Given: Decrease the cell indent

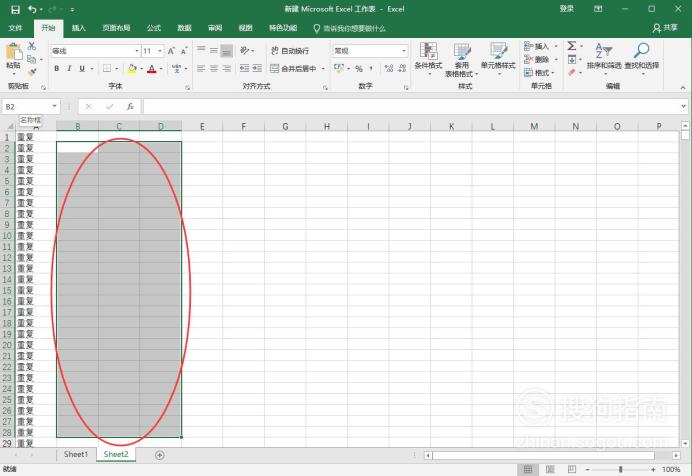Looking at the screenshot, I should (x=244, y=68).
